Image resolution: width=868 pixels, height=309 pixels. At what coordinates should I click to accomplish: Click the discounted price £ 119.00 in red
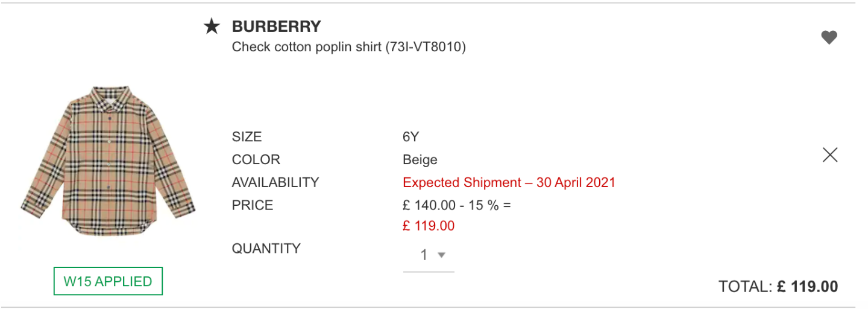coord(429,226)
